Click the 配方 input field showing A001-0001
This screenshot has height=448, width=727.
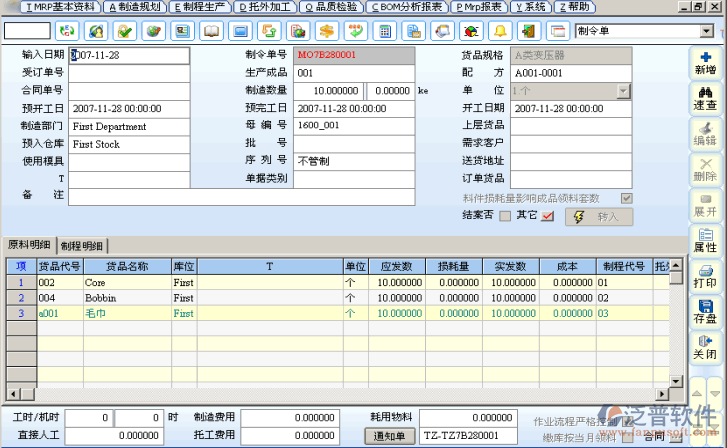pos(570,73)
